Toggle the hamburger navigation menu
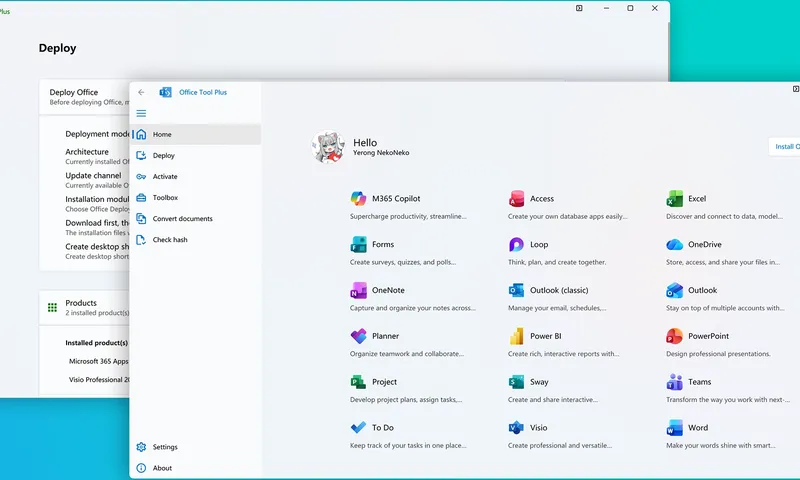The width and height of the screenshot is (800, 480). [141, 113]
